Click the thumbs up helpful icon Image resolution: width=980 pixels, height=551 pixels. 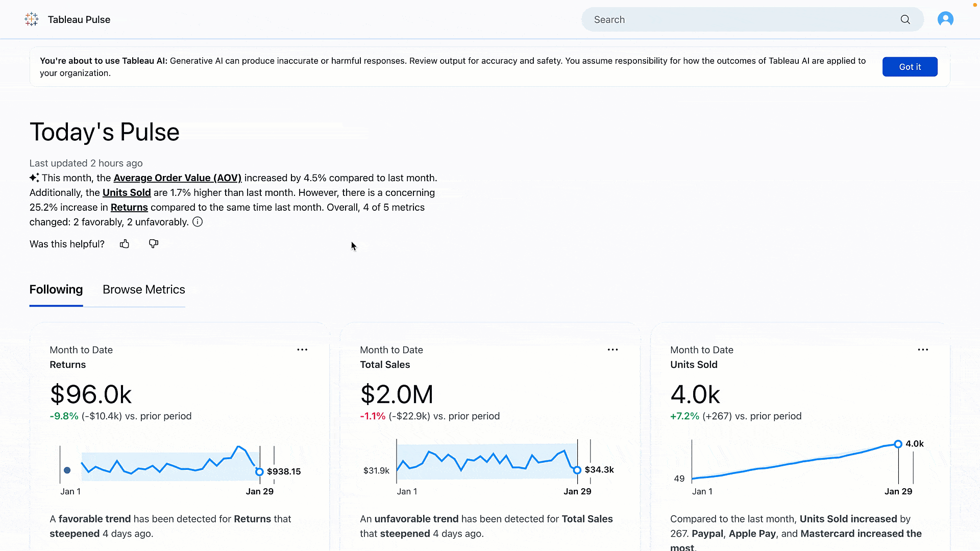coord(125,243)
